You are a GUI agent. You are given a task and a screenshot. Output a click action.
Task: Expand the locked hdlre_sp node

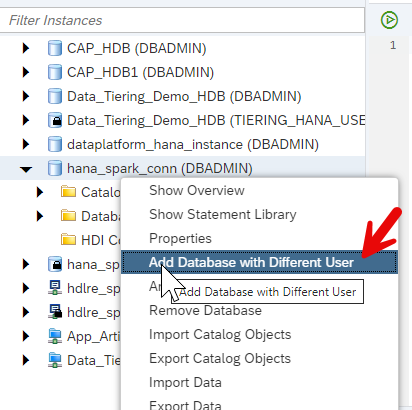pyautogui.click(x=26, y=312)
